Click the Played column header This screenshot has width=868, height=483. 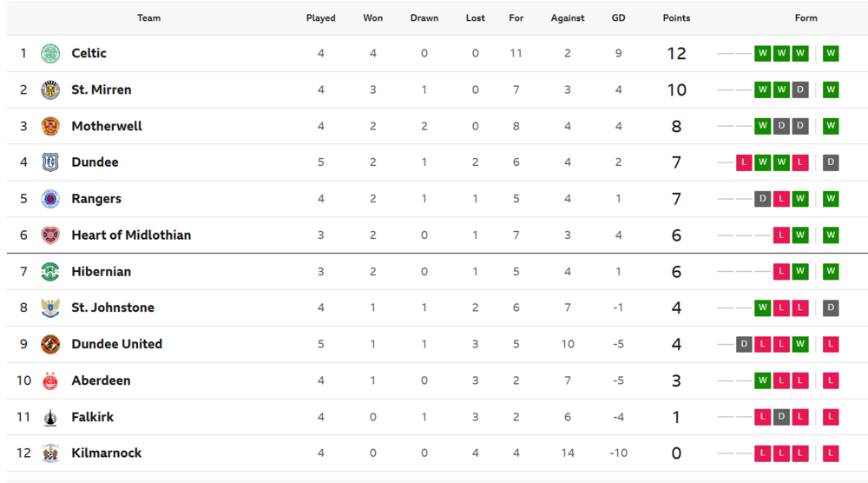pos(321,17)
